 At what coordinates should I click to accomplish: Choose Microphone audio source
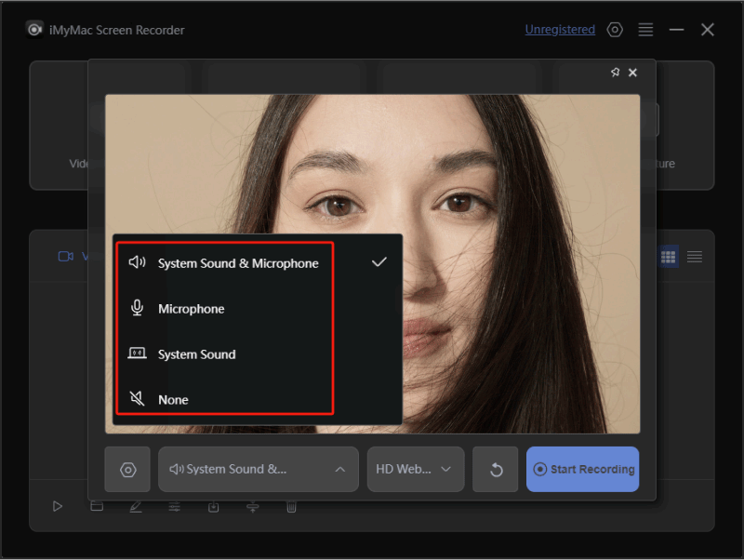click(258, 309)
